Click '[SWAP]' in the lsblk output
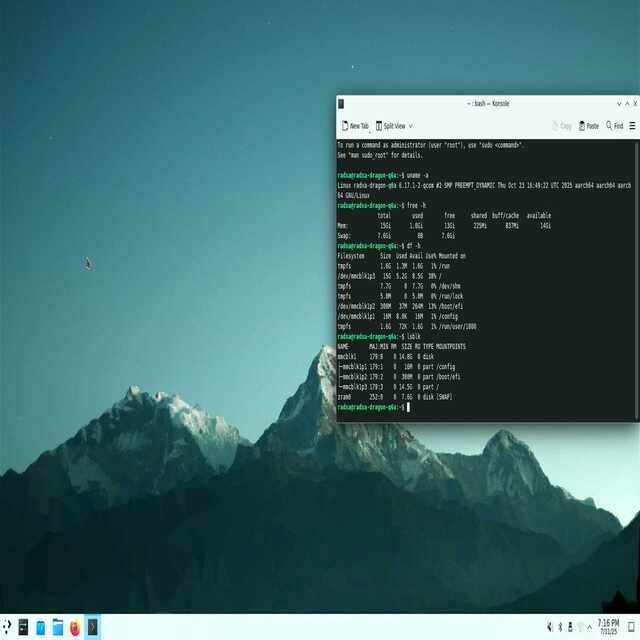640x640 pixels. [x=444, y=397]
